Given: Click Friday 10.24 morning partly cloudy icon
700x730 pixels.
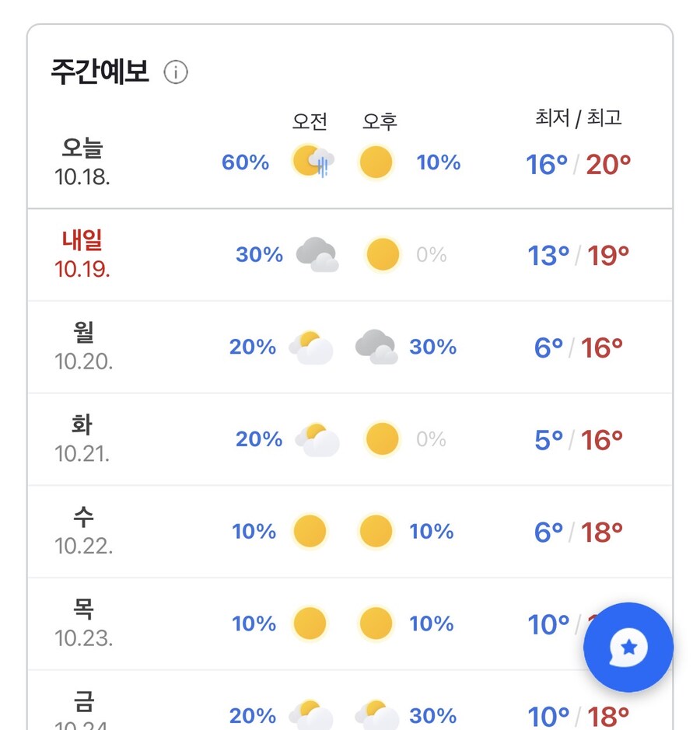Looking at the screenshot, I should click(312, 715).
